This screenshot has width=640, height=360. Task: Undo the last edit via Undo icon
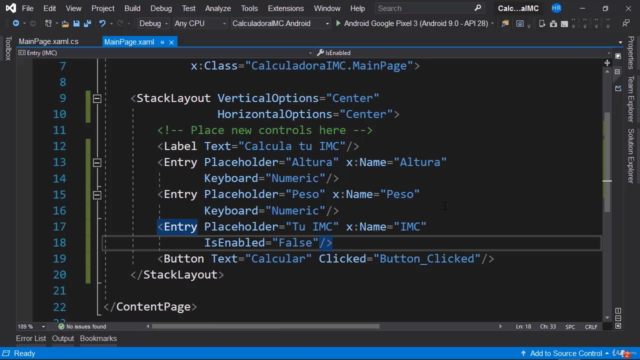tap(102, 24)
